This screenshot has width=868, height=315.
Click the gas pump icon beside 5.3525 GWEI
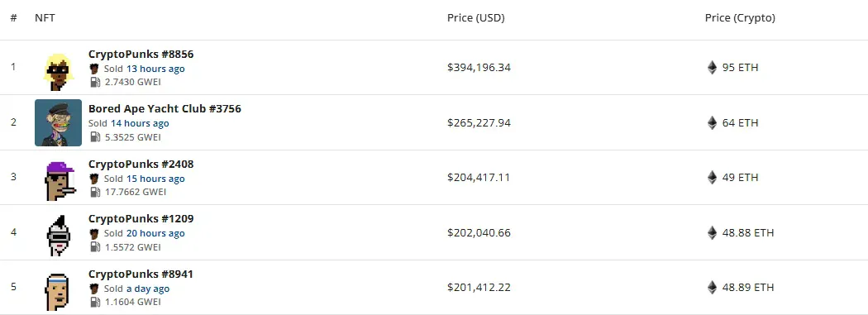(x=95, y=136)
